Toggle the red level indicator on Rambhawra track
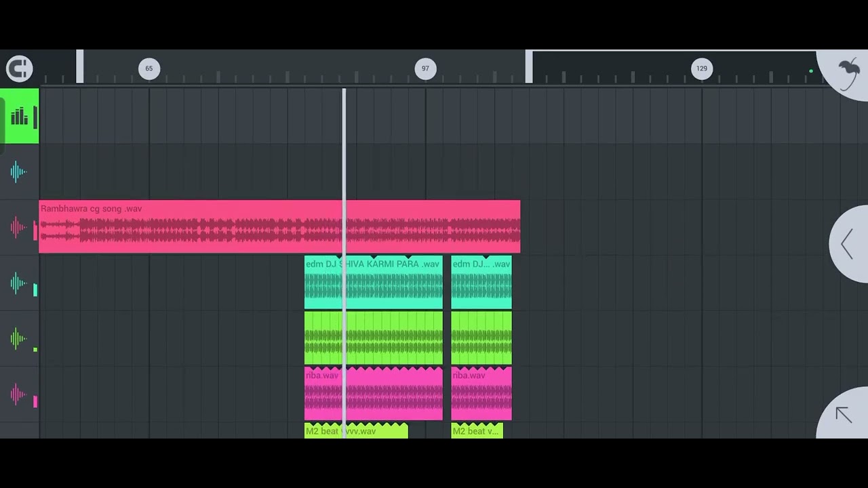The height and width of the screenshot is (488, 868). [35, 231]
